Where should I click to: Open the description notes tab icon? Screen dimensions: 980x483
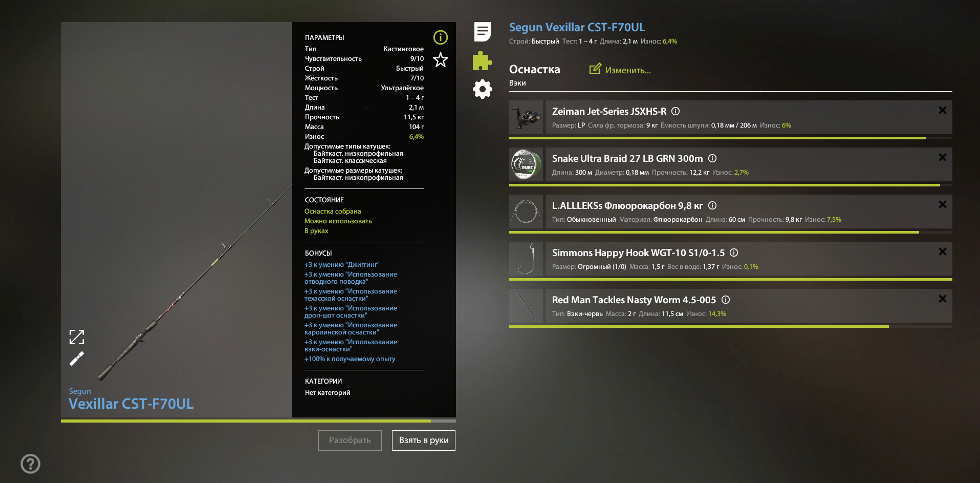[482, 32]
